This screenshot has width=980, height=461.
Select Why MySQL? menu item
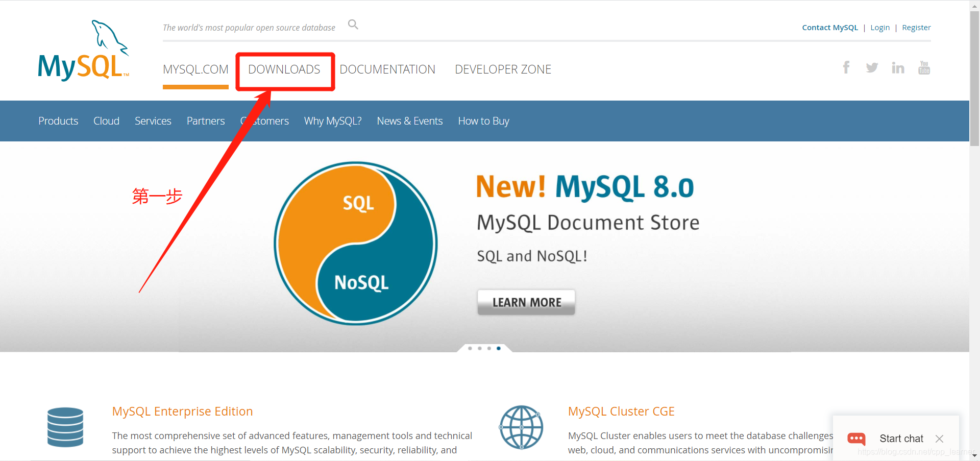pyautogui.click(x=333, y=121)
